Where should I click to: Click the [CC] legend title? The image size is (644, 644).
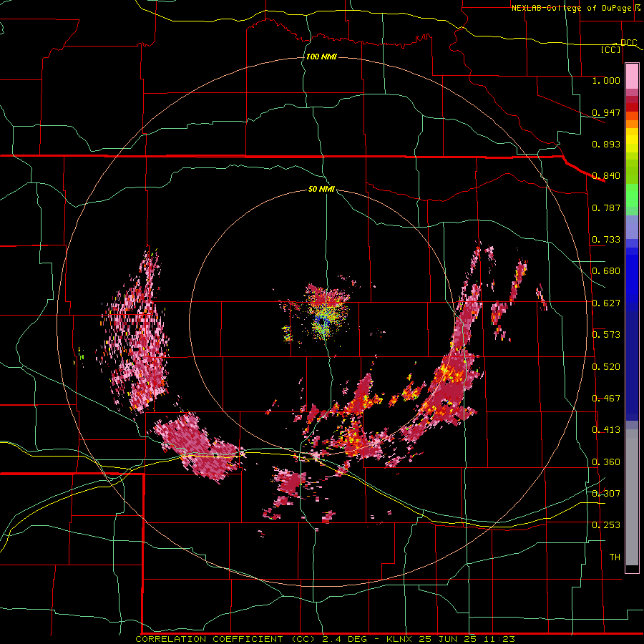(611, 49)
